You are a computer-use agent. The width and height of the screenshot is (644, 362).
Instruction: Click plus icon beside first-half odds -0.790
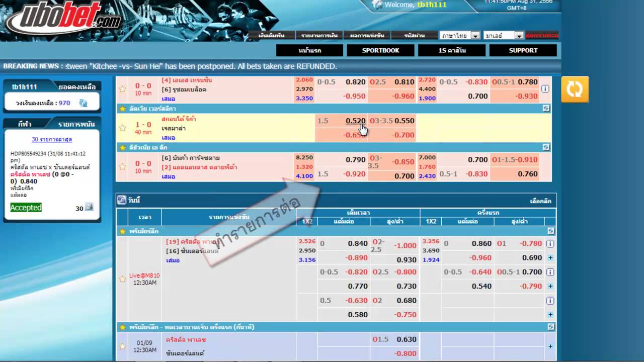tap(550, 287)
